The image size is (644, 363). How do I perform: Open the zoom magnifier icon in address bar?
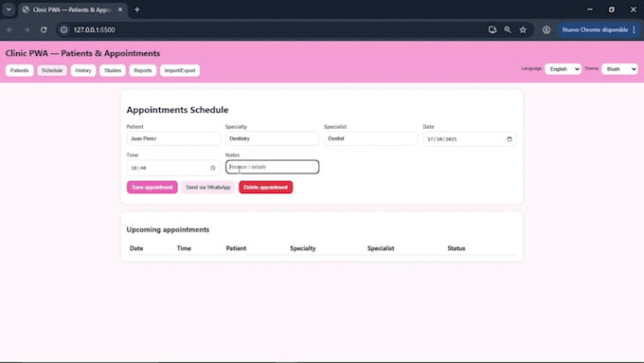508,29
